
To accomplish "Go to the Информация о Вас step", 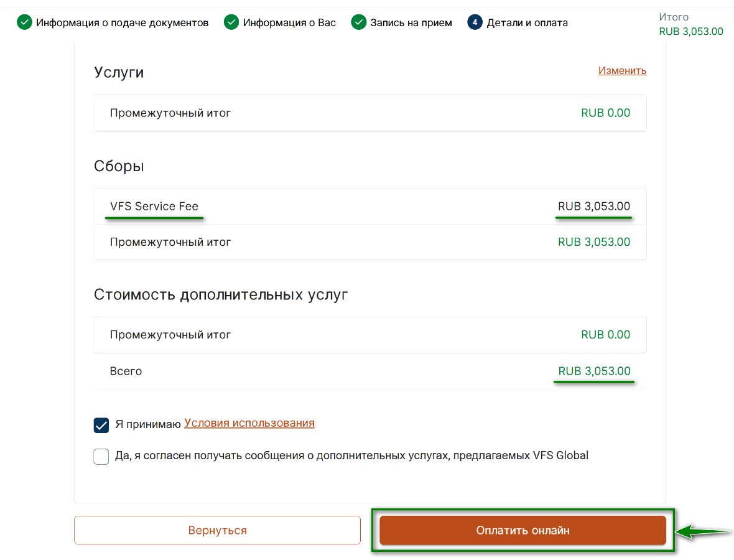I will pos(289,22).
